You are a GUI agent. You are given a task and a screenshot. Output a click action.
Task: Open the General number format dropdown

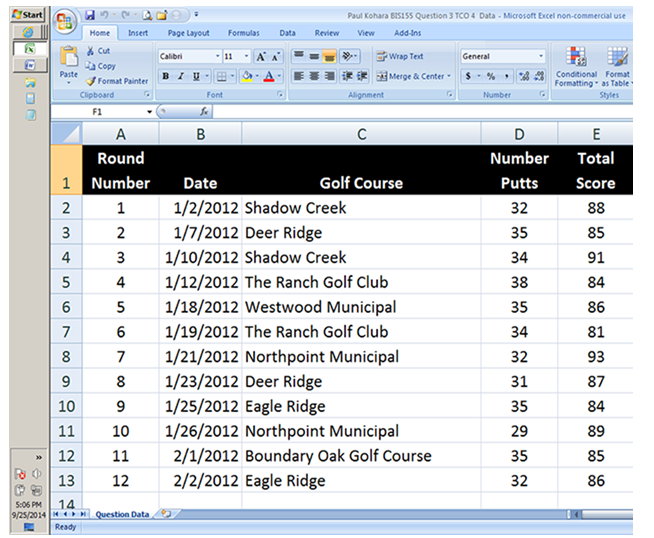[x=541, y=56]
